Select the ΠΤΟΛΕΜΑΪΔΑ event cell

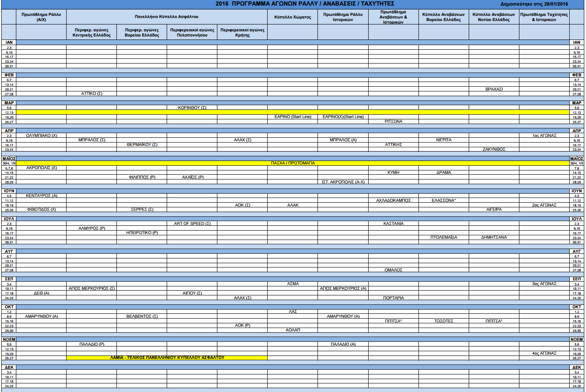[x=443, y=237]
